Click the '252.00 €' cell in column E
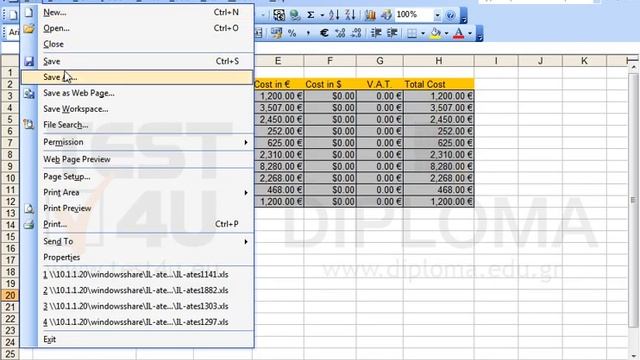 coord(279,131)
